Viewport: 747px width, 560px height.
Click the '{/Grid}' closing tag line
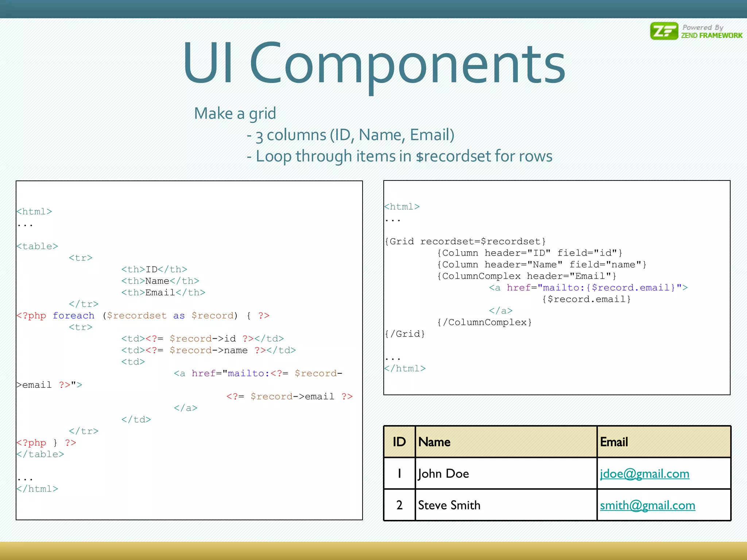405,334
